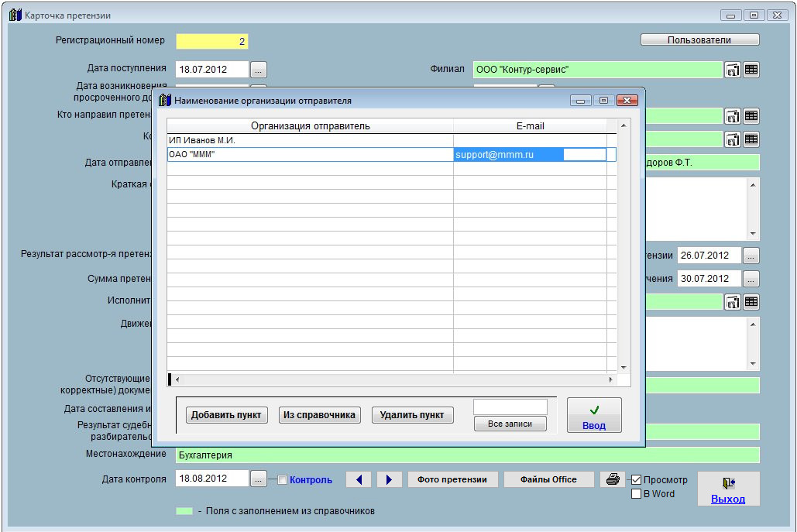Check the В Word checkbox
797x532 pixels.
pyautogui.click(x=637, y=494)
